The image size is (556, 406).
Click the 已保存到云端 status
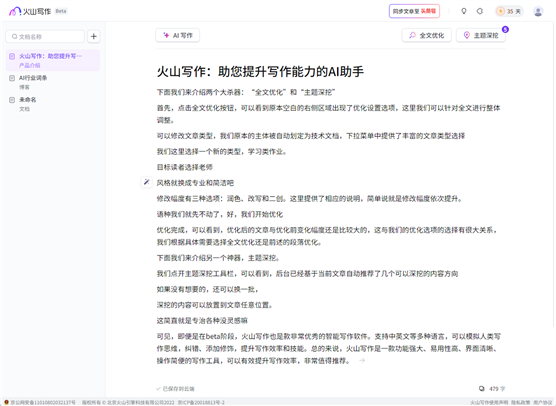pos(175,389)
